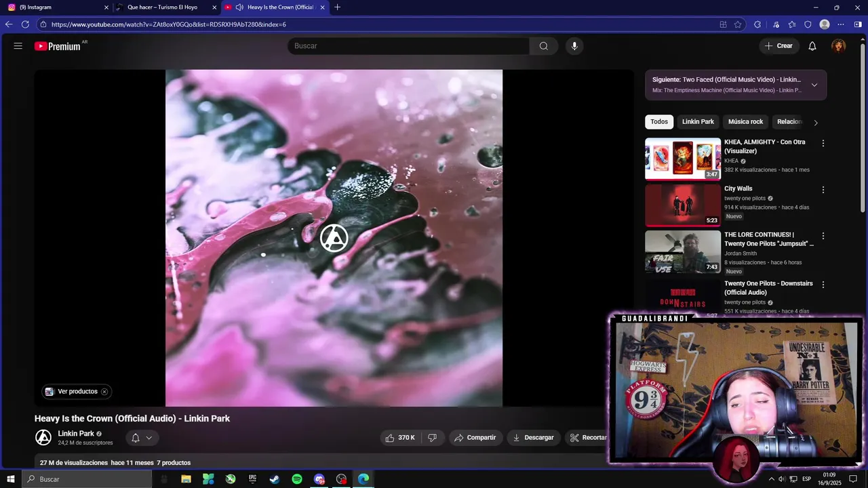Click the search magnifier button
The width and height of the screenshot is (868, 488).
pos(544,46)
